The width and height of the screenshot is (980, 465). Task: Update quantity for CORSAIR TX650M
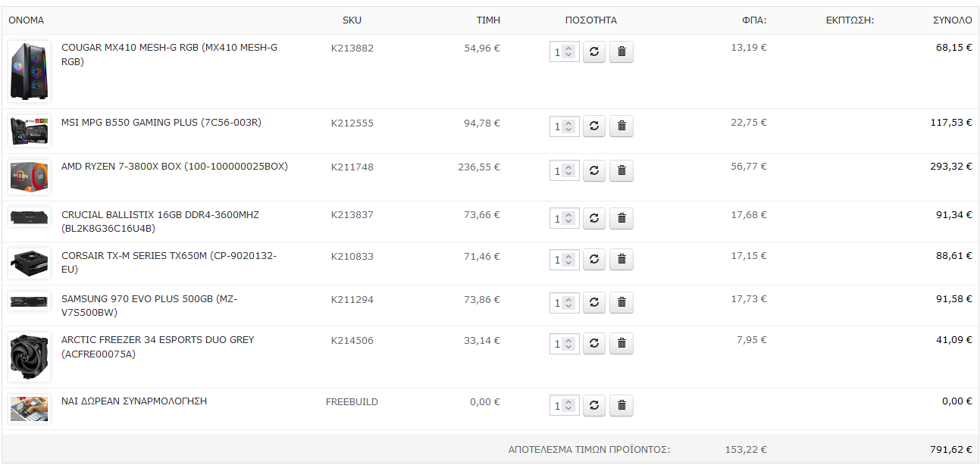tap(594, 259)
